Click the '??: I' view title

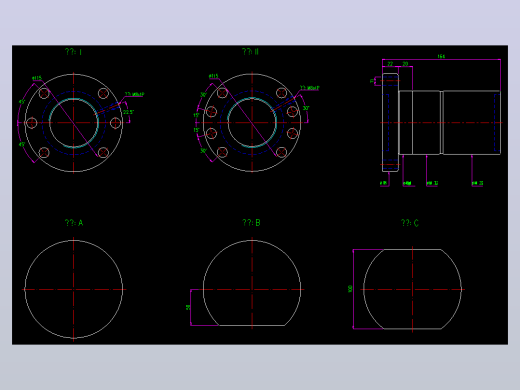pos(73,52)
